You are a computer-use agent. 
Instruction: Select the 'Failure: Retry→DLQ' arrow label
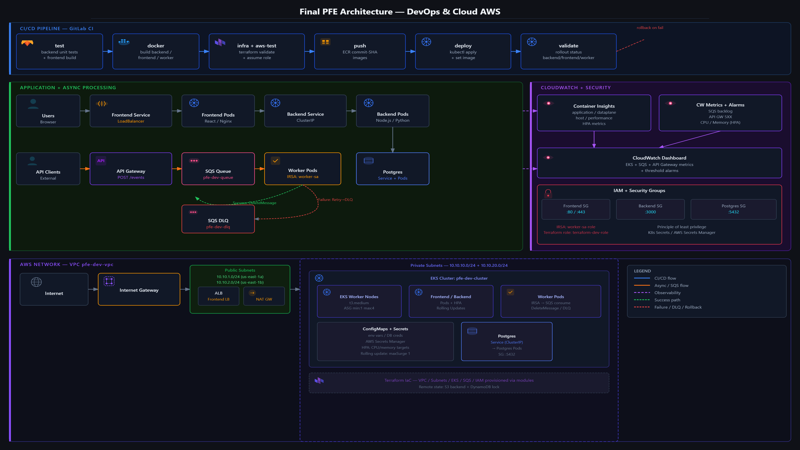click(x=335, y=199)
